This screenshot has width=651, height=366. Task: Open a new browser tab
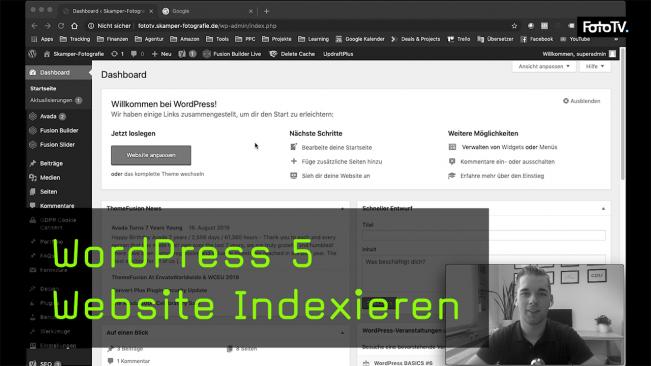click(267, 11)
